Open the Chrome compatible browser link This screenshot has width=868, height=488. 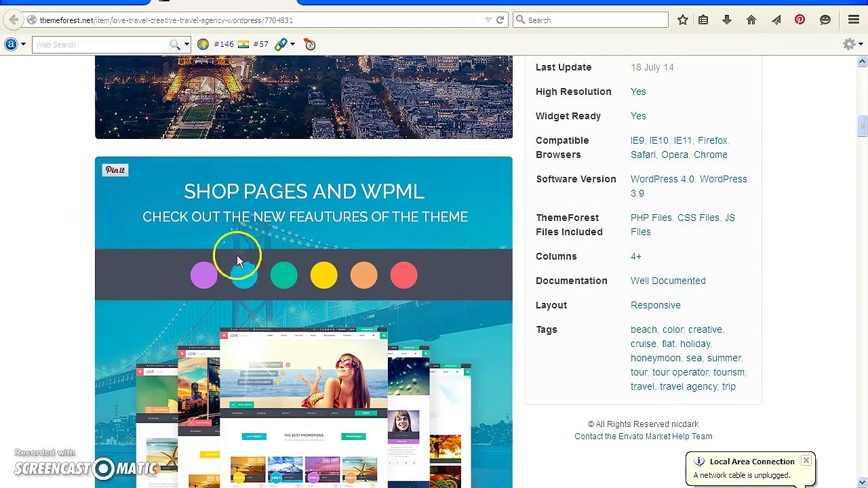click(711, 155)
